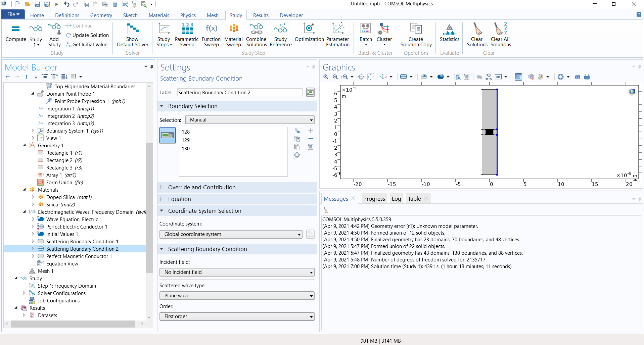The image size is (644, 345).
Task: Click the Statistics evaluate icon
Action: tap(449, 33)
